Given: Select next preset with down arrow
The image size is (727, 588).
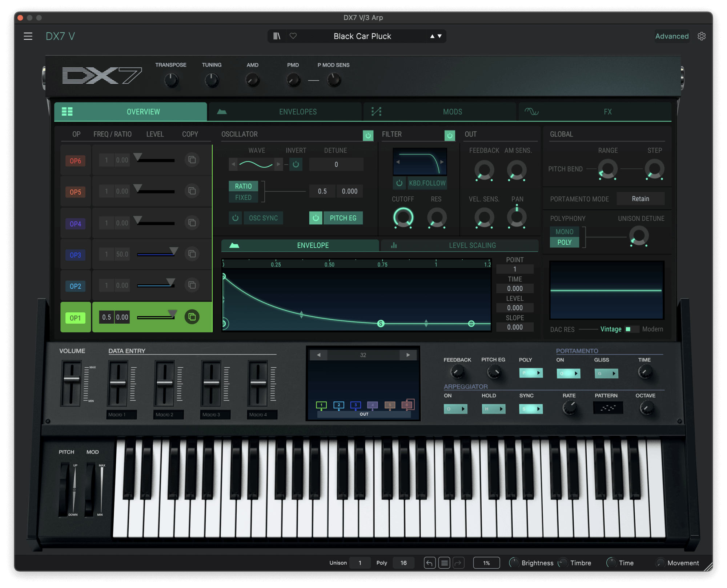Looking at the screenshot, I should click(440, 36).
